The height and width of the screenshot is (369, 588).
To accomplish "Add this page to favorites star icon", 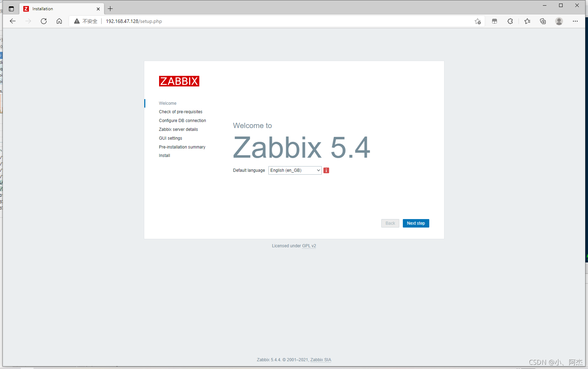I will point(478,21).
